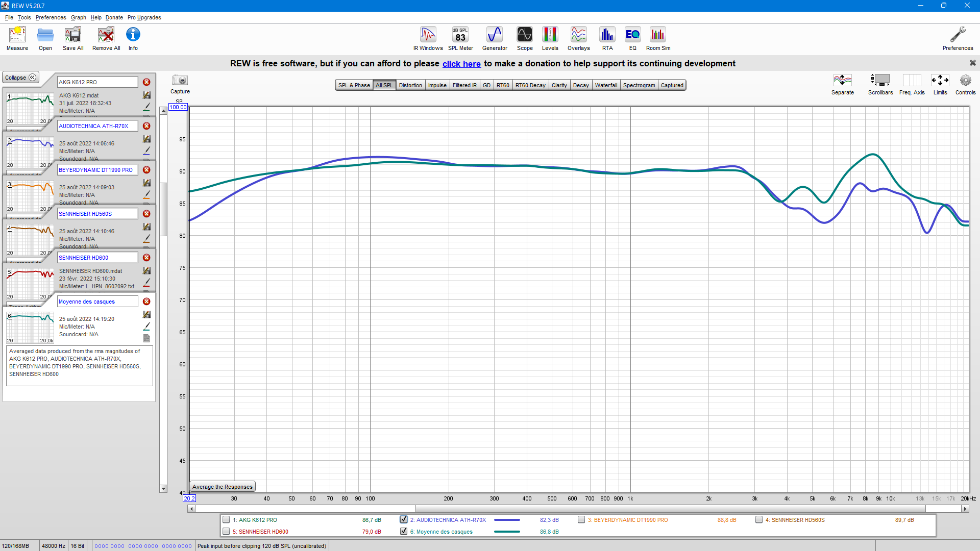980x551 pixels.
Task: Open the Scope tool
Action: (x=525, y=39)
